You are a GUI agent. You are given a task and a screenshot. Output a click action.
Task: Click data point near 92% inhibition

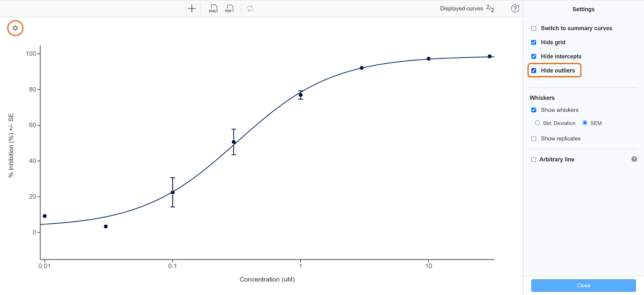(x=362, y=68)
